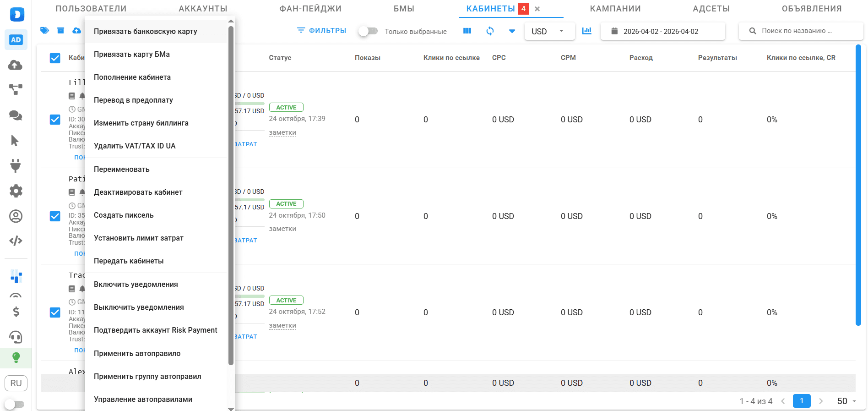Open the chat messages sidebar icon
The image size is (868, 411).
pos(16,115)
